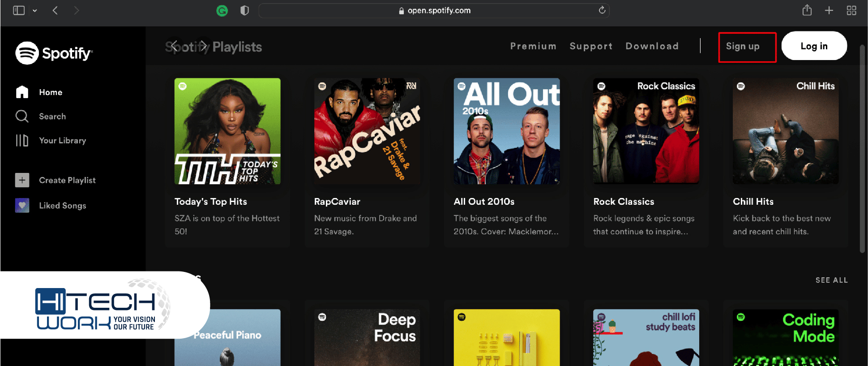Click Create Playlist label
The image size is (868, 366).
(x=67, y=180)
